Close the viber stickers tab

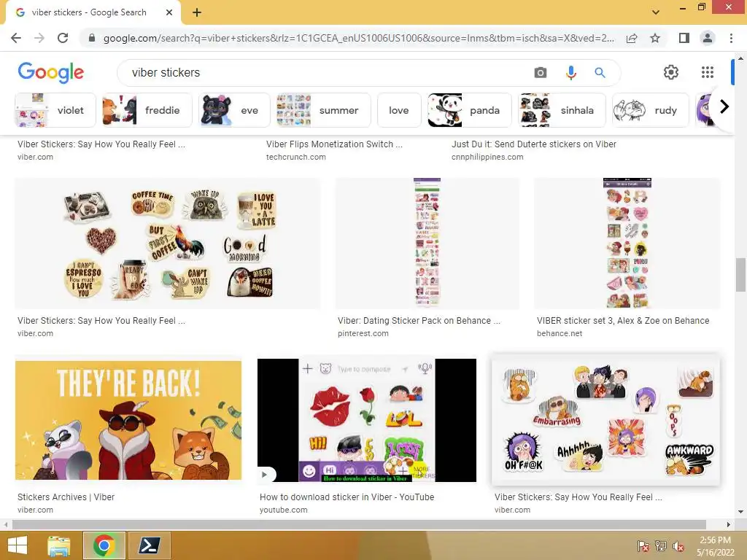click(x=169, y=12)
